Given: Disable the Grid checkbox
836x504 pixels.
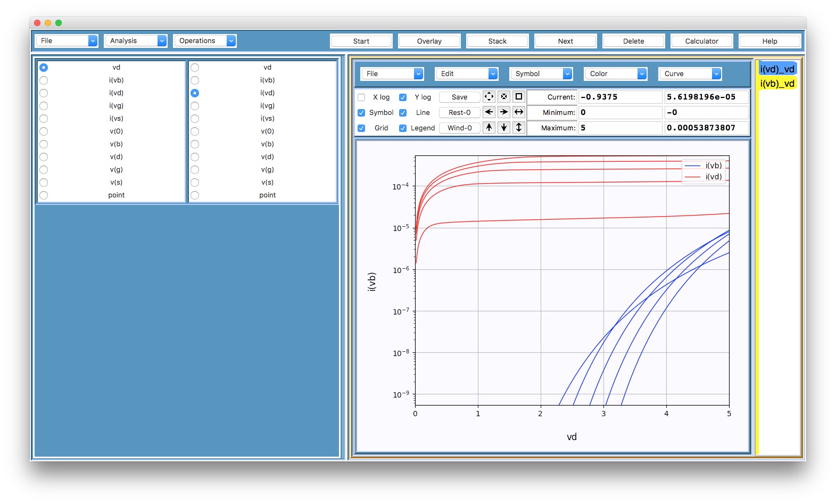Looking at the screenshot, I should coord(361,128).
